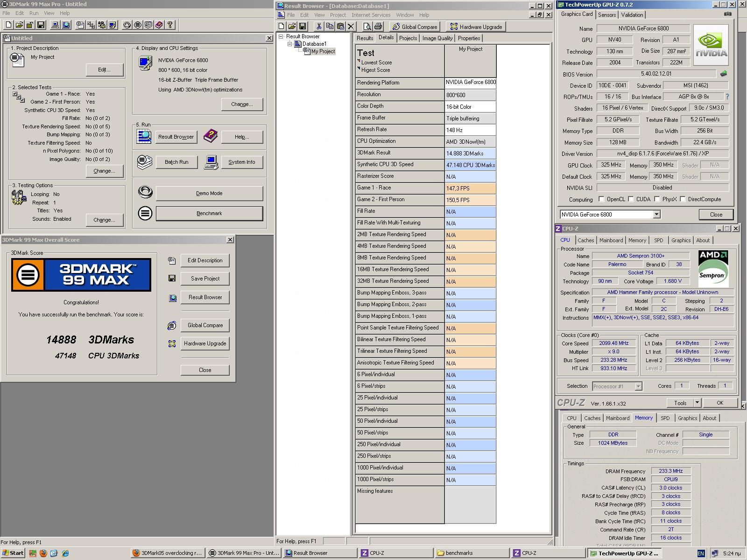Click Print Preview icon in Result Browser toolbar

coord(367,27)
